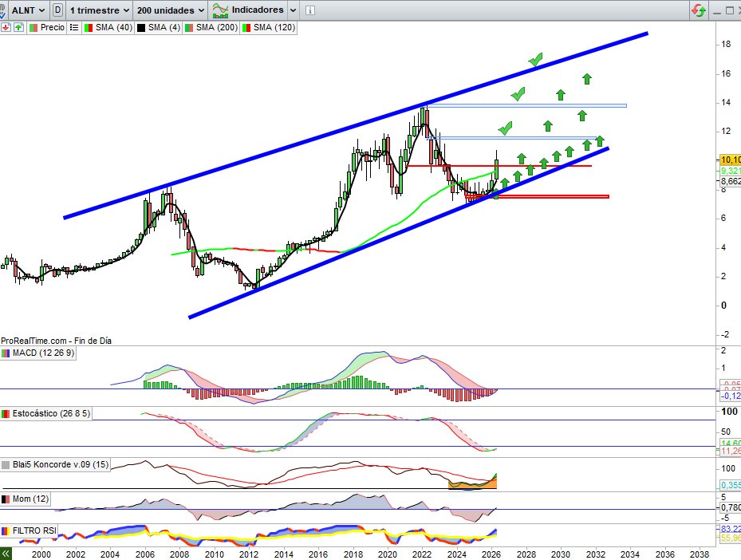Click the MACD panel color icon
Screen dimensions: 741x560
(x=6, y=353)
